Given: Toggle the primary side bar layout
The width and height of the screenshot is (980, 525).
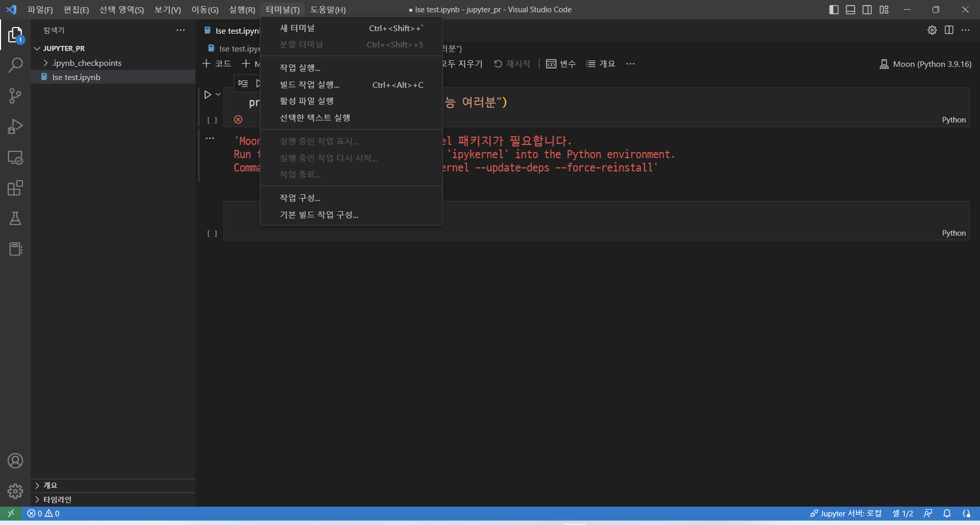Looking at the screenshot, I should [x=834, y=10].
